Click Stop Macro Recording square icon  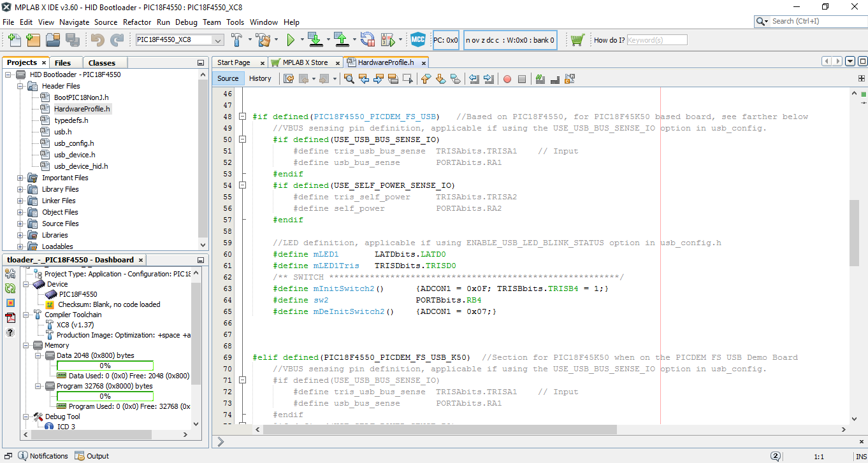pos(522,79)
